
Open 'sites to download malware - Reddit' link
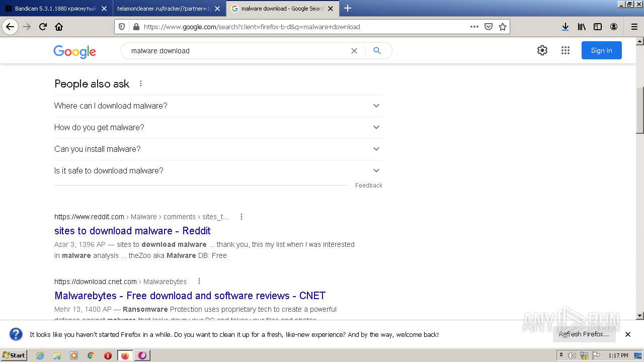pos(132,231)
